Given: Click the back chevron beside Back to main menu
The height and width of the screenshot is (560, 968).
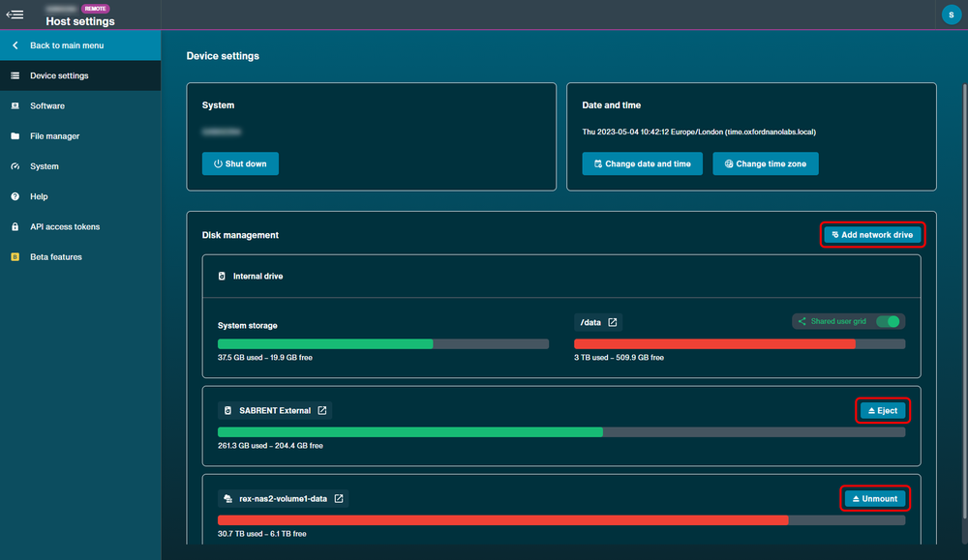Looking at the screenshot, I should point(15,45).
